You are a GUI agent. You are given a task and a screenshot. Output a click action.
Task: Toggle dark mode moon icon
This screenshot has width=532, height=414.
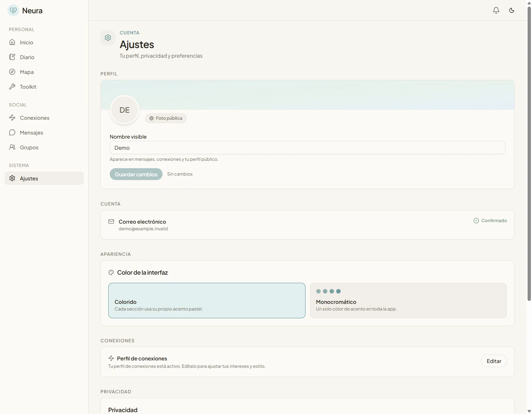coord(512,10)
